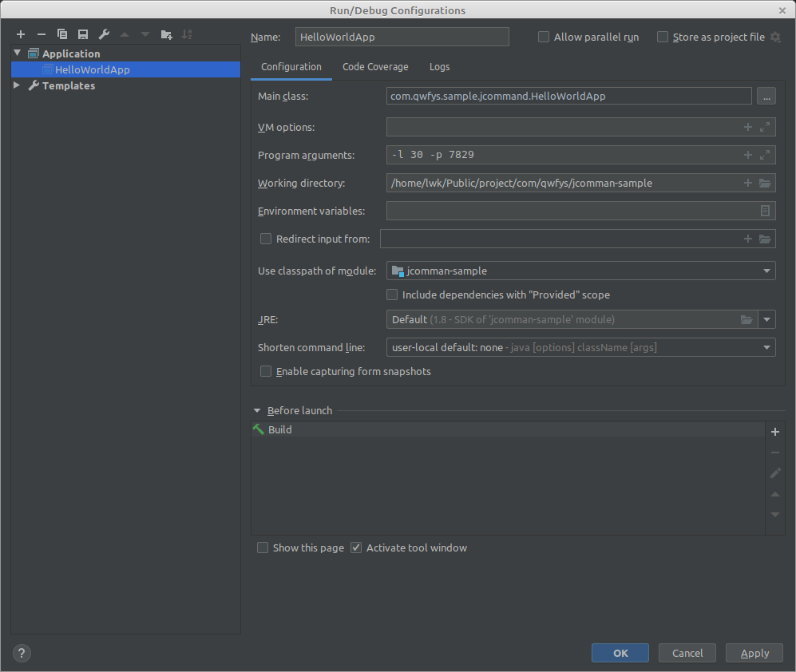The image size is (796, 672).
Task: Uncheck Activate tool window
Action: click(x=356, y=547)
